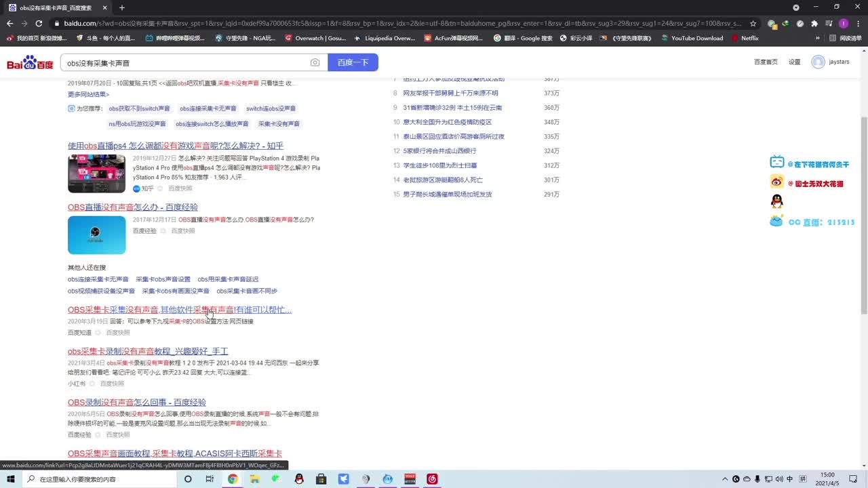Open the Netflix bookmark
The image size is (868, 488).
coord(745,38)
